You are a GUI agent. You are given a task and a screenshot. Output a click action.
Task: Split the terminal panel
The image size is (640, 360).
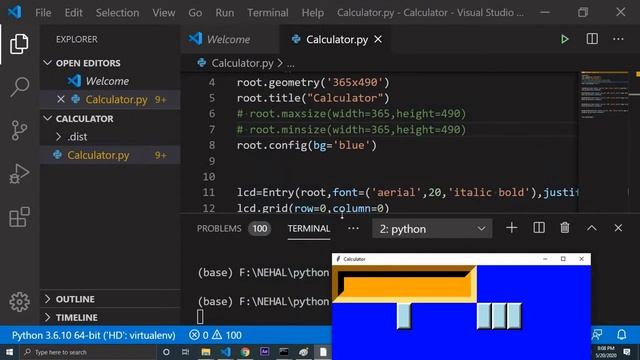pos(539,228)
